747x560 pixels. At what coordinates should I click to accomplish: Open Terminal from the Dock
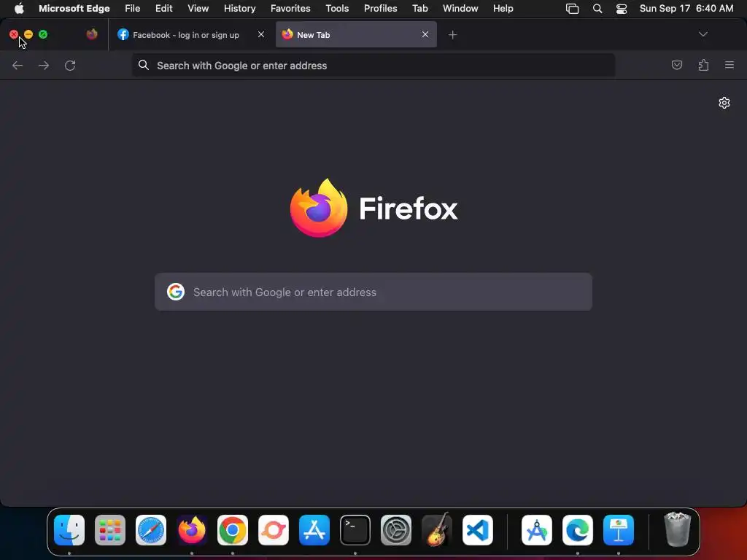pyautogui.click(x=355, y=530)
